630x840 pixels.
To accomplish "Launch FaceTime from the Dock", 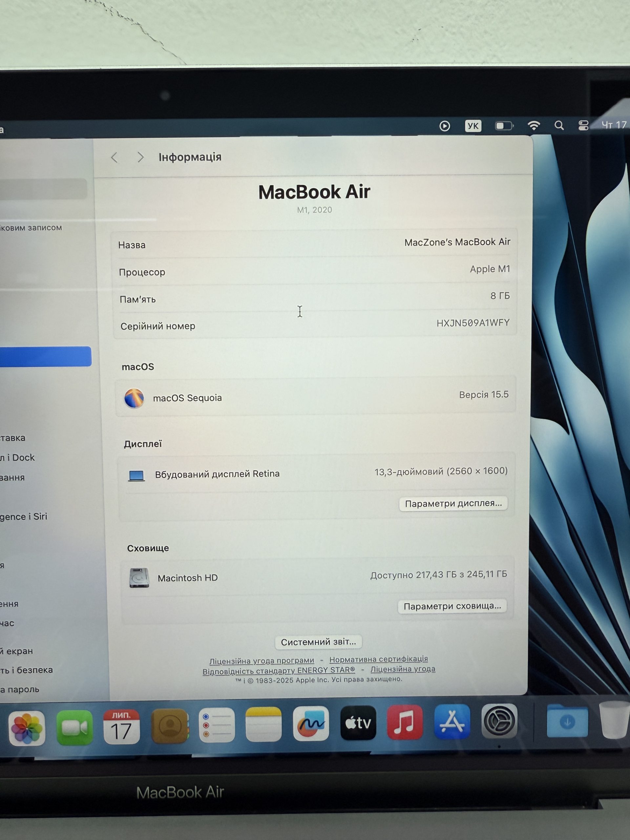I will (x=74, y=727).
